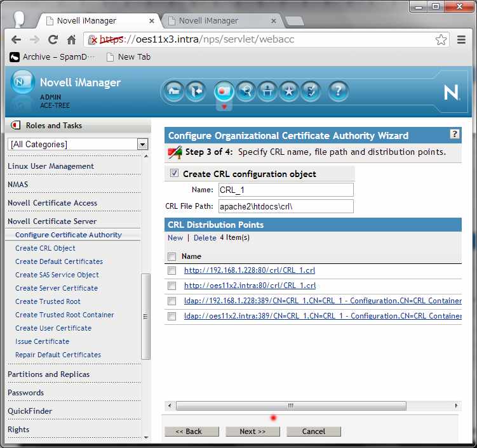Expand Novell Certificate Access role

[x=52, y=203]
